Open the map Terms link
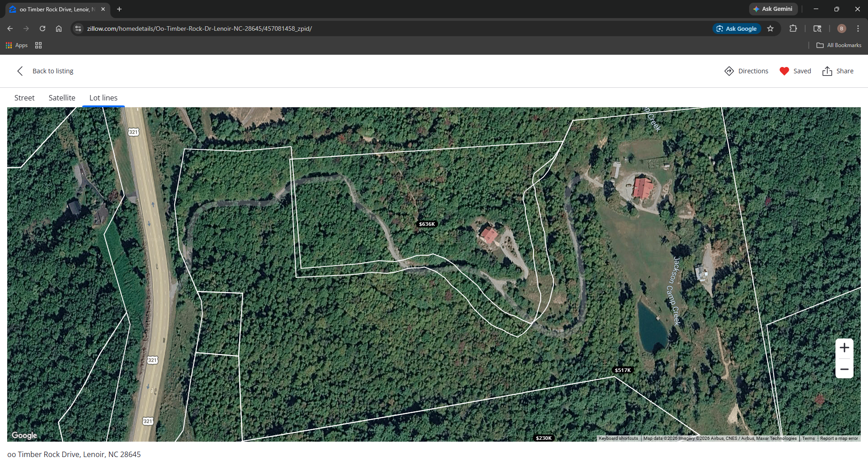868x467 pixels. coord(808,438)
